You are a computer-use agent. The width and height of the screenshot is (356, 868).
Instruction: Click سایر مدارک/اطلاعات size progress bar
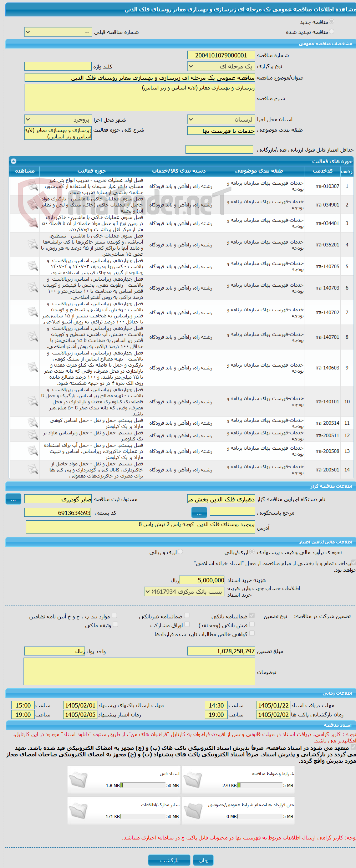pos(143,816)
